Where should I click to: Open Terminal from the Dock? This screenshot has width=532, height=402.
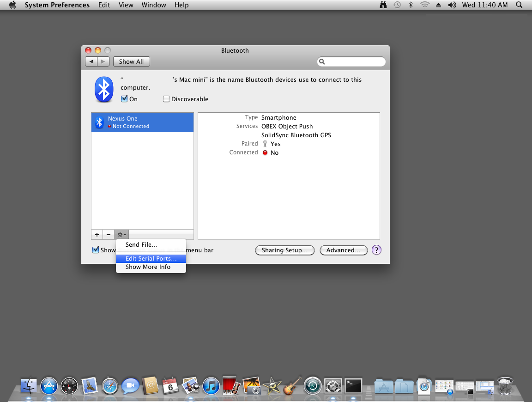tap(353, 385)
